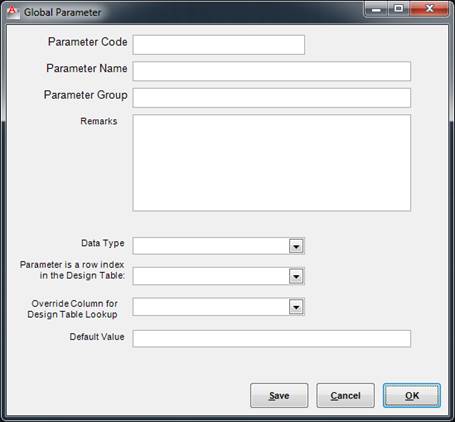Viewport: 455px width, 422px height.
Task: Select the Parameter Group text box
Action: [272, 98]
